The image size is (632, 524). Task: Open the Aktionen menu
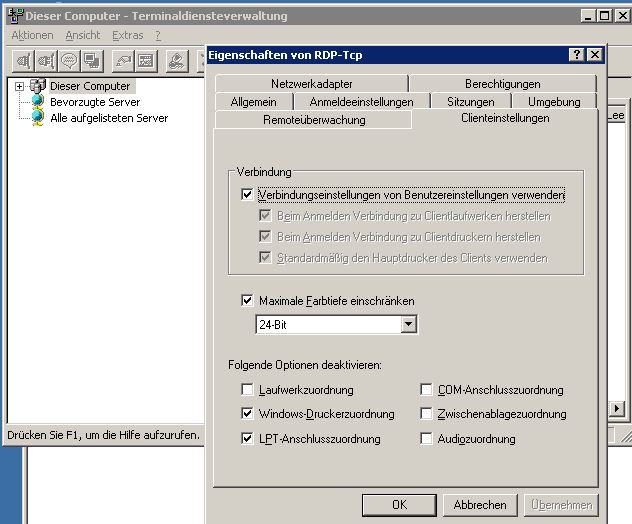pos(32,35)
